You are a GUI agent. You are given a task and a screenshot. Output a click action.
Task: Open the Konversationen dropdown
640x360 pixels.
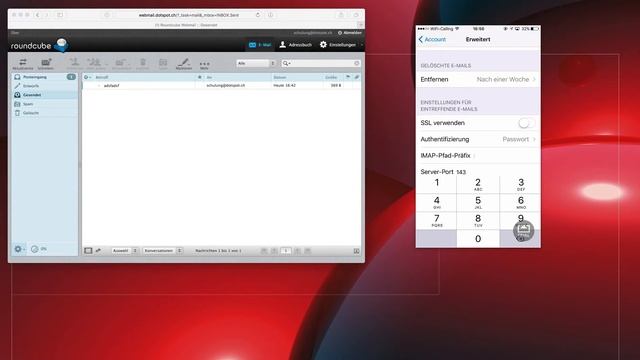click(162, 251)
